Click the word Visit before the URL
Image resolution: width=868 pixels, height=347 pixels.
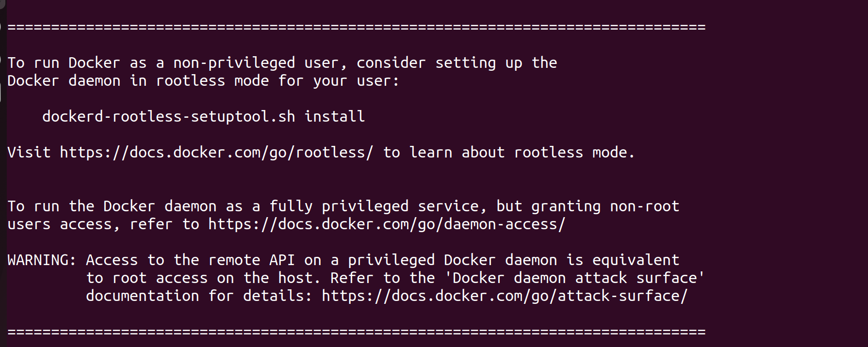pos(29,153)
